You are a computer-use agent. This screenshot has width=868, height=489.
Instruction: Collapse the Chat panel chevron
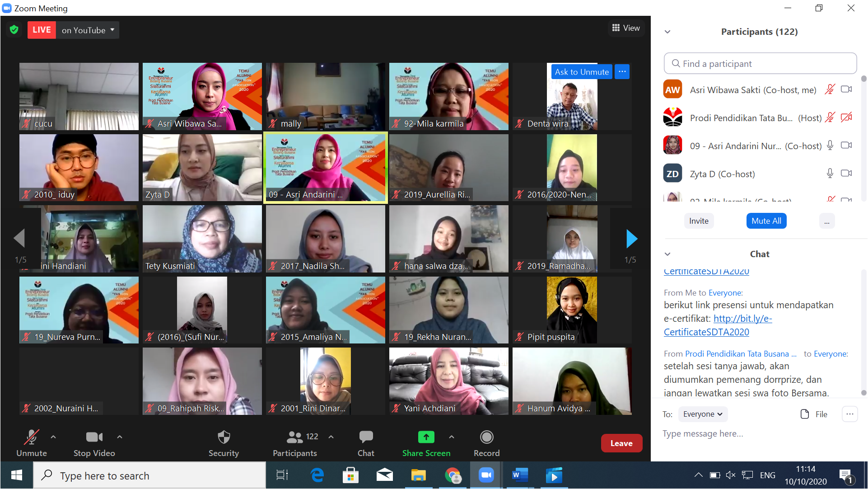click(667, 254)
